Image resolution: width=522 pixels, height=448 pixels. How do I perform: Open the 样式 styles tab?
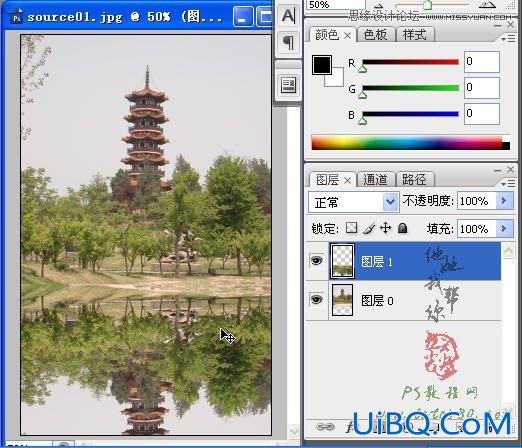click(414, 35)
